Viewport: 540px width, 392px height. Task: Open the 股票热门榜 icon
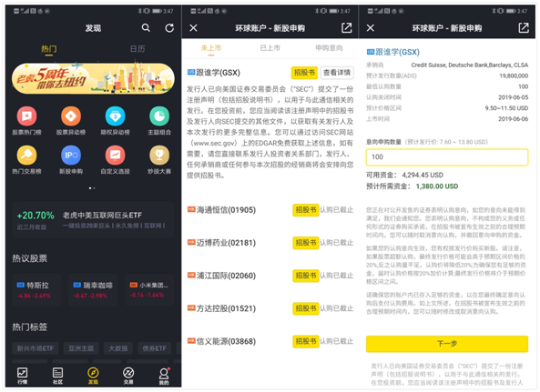click(26, 116)
